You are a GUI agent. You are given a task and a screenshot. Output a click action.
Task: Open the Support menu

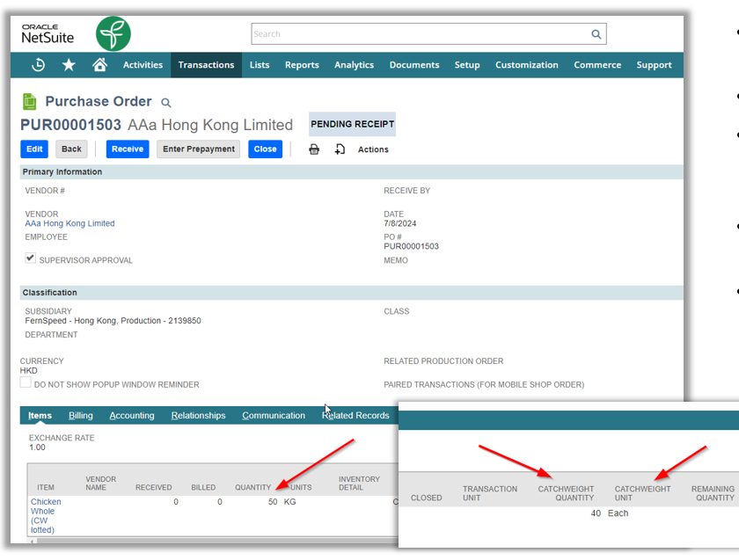[654, 65]
